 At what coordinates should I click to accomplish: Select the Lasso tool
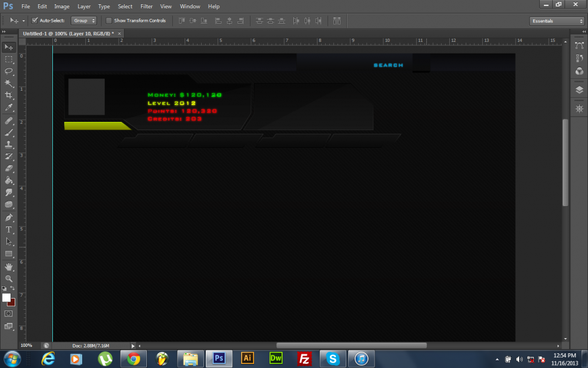9,71
